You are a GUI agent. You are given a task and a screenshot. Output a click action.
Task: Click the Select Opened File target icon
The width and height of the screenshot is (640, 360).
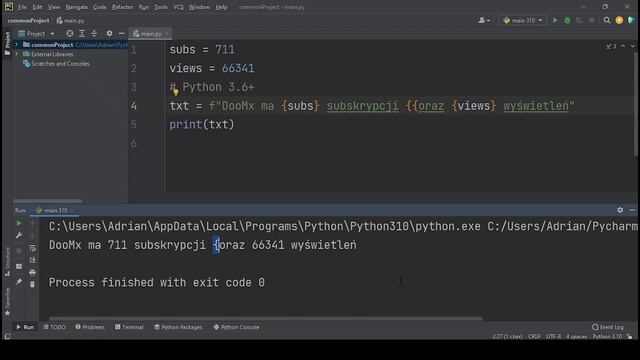(x=70, y=33)
